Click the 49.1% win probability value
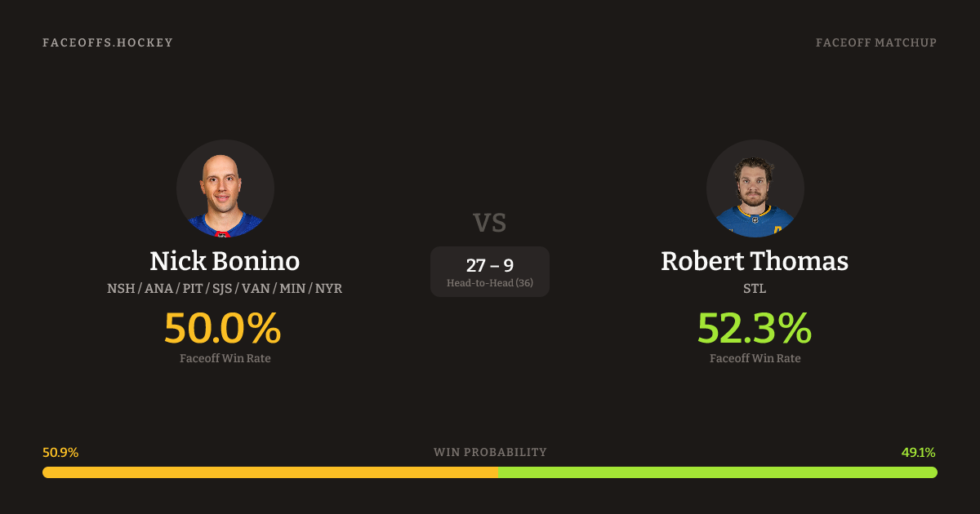The image size is (980, 514). click(x=918, y=453)
